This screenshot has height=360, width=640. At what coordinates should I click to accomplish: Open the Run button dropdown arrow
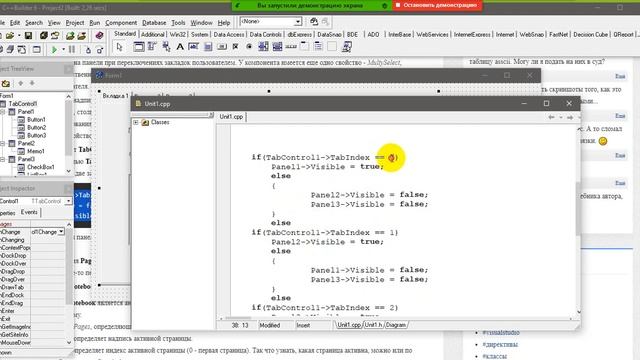tap(63, 50)
